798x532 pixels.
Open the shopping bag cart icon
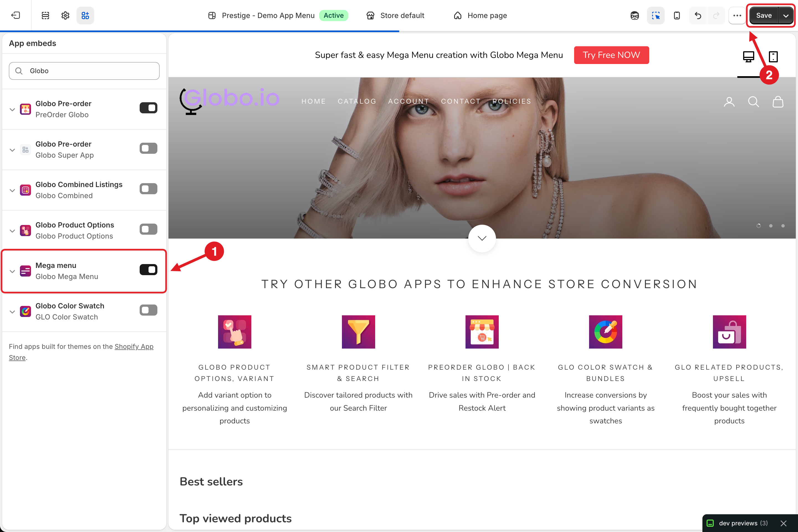778,101
